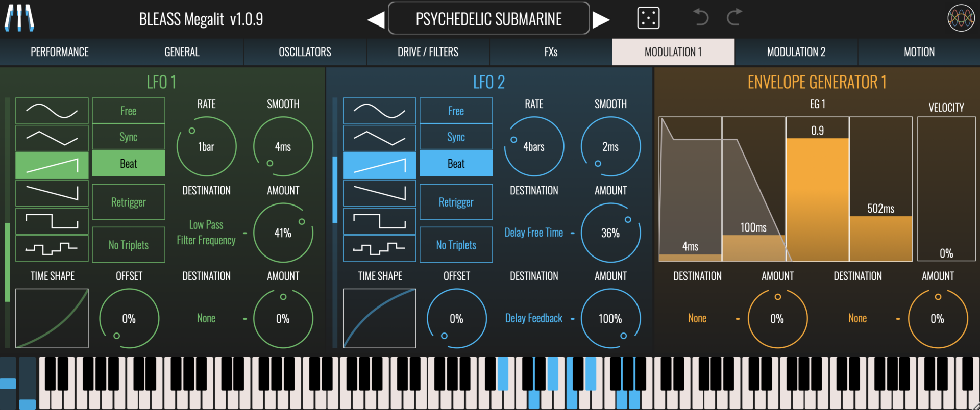Image resolution: width=980 pixels, height=410 pixels.
Task: Set LFO 2 to Sync mode
Action: point(456,137)
